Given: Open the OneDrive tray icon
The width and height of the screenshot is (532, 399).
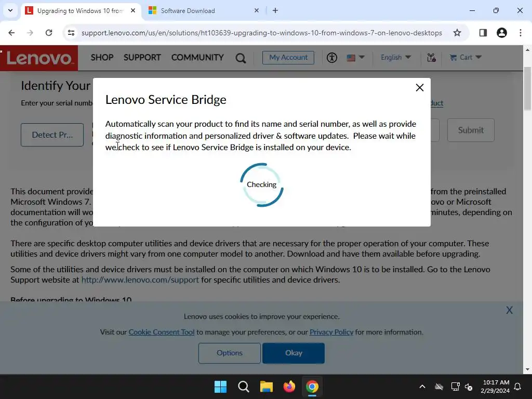Looking at the screenshot, I should tap(439, 387).
